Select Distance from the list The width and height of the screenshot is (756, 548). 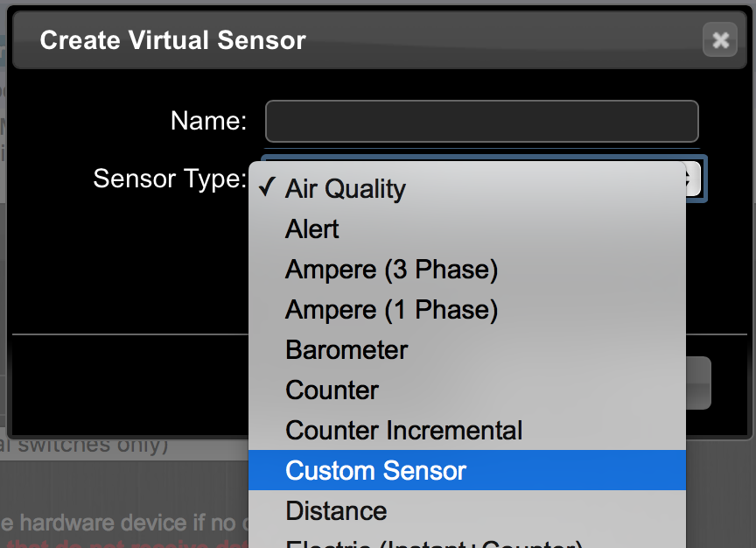pos(466,511)
